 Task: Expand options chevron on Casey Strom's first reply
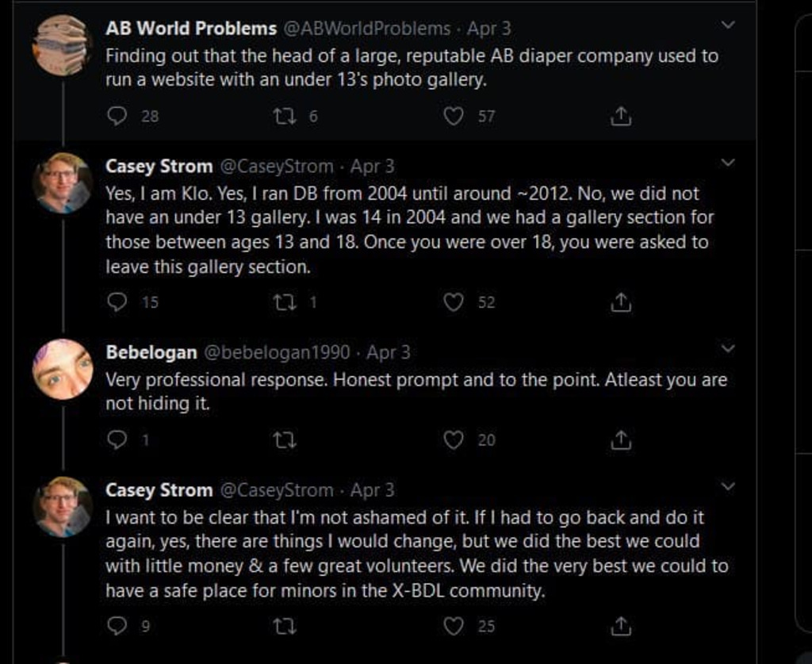[728, 163]
